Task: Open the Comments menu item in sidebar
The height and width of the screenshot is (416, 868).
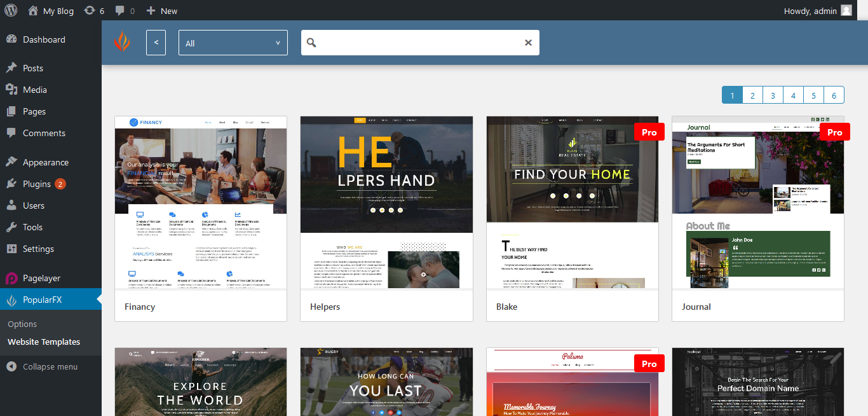Action: [51, 133]
